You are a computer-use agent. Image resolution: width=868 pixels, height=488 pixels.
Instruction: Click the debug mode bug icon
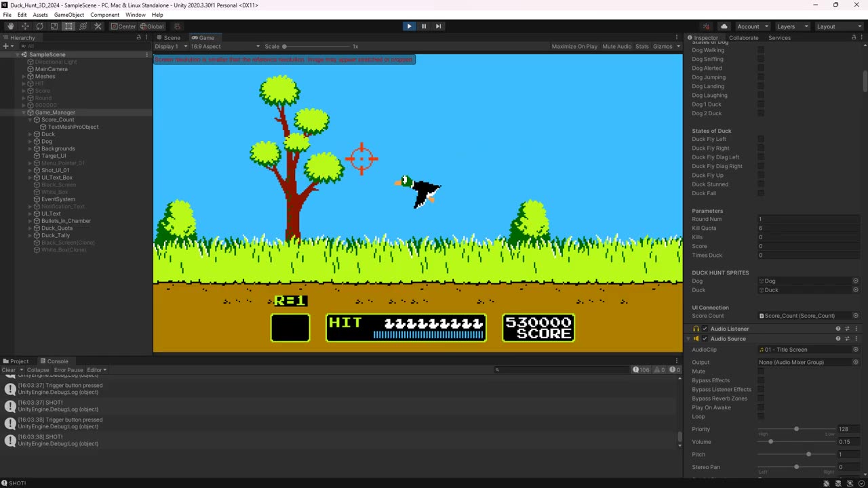[x=827, y=483]
